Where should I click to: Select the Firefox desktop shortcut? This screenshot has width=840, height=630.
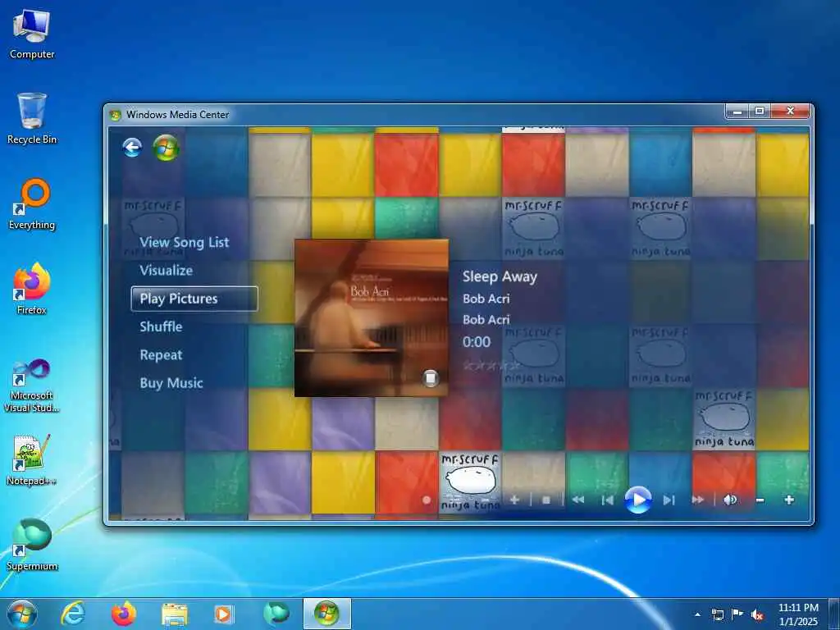pyautogui.click(x=32, y=290)
